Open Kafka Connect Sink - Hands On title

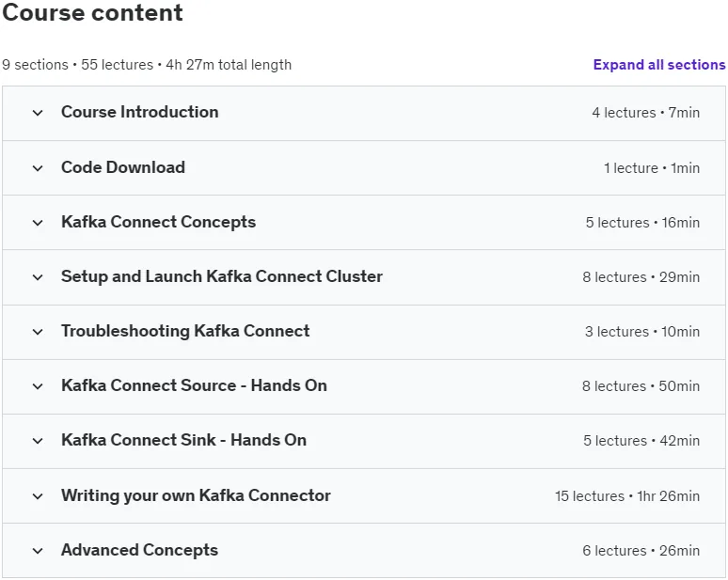click(183, 440)
